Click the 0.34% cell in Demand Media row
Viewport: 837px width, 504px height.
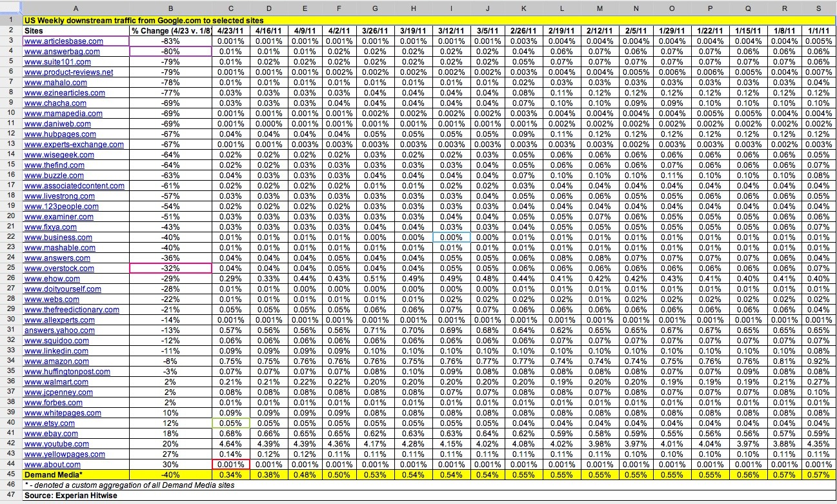coord(231,475)
